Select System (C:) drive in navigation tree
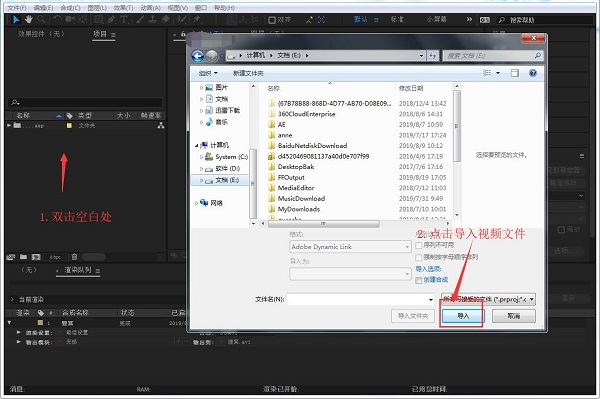This screenshot has height=399, width=600. tap(231, 157)
